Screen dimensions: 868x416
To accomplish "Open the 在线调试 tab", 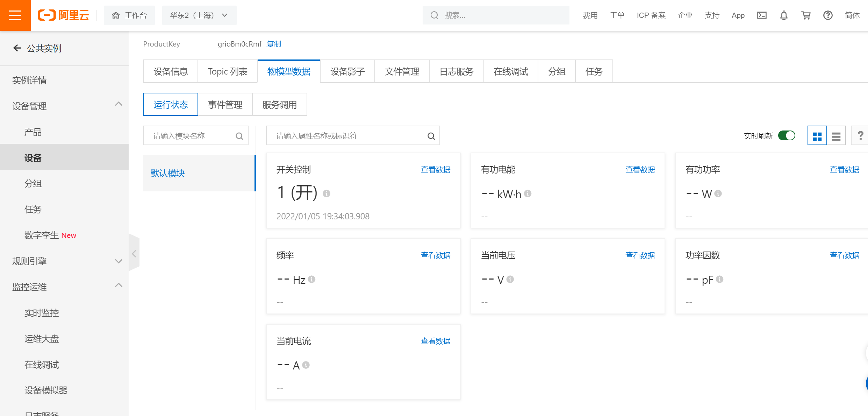I will 511,71.
